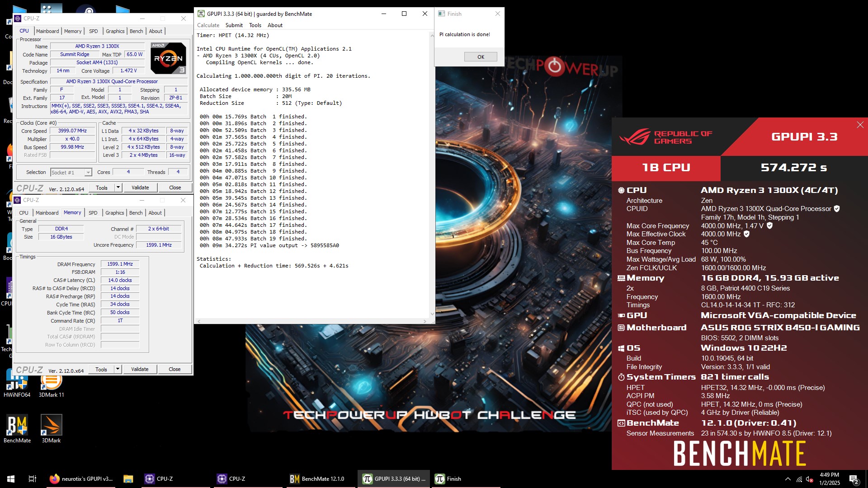868x488 pixels.
Task: Click the GPUPI window title icon
Action: coord(201,14)
